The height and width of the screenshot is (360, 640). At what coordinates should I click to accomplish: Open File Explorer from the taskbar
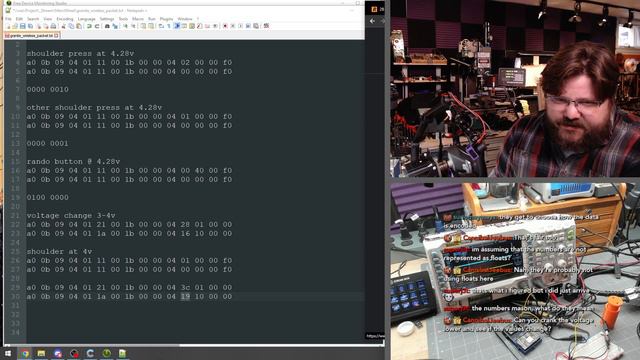click(41, 353)
